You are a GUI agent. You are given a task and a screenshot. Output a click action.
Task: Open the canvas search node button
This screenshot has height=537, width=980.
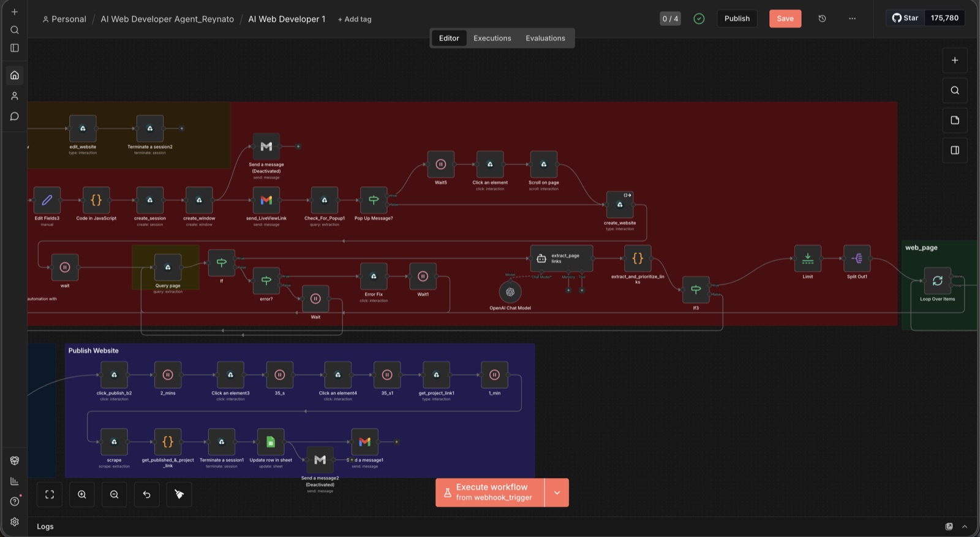point(955,90)
